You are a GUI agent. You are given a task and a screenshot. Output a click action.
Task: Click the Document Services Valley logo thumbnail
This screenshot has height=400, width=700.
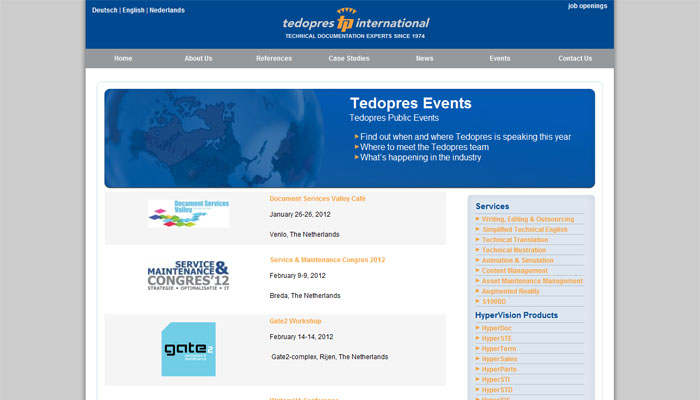point(188,214)
